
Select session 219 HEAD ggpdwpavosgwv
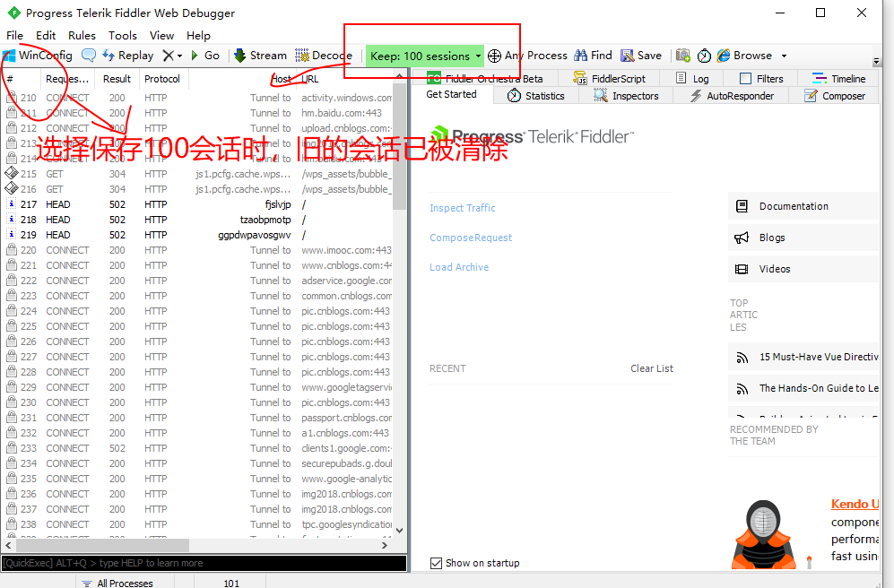point(198,235)
